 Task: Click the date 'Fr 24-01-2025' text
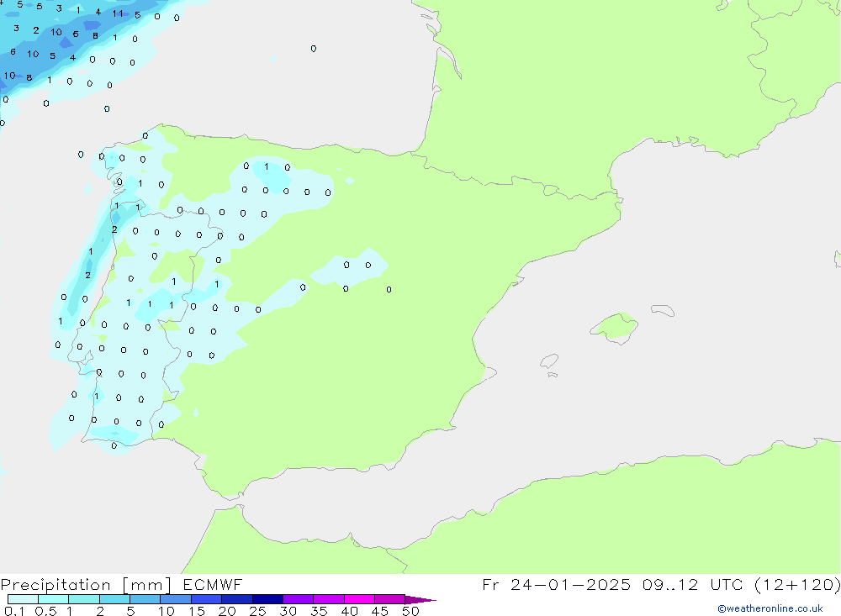coord(557,585)
